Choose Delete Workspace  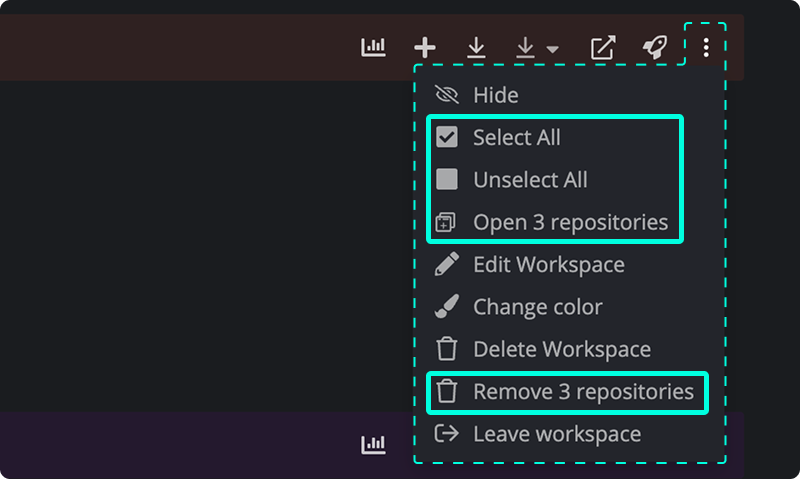(x=562, y=349)
